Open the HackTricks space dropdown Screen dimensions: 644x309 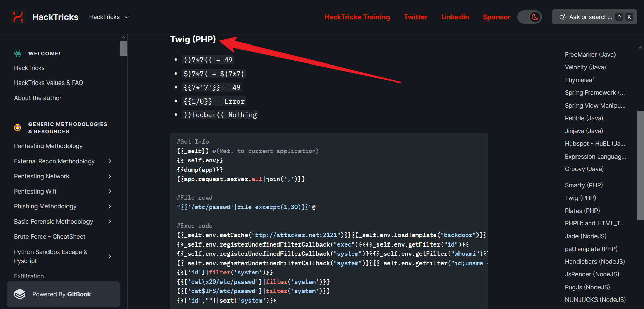tap(109, 17)
